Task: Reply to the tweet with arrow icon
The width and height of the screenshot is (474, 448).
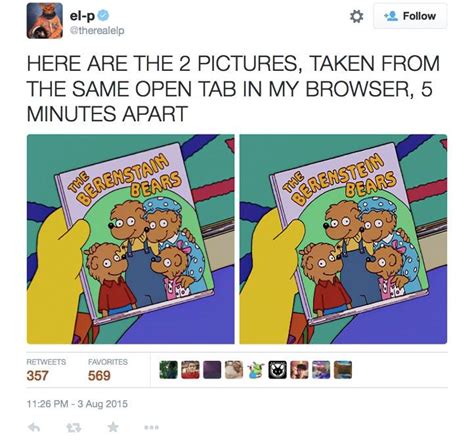Action: pos(34,427)
